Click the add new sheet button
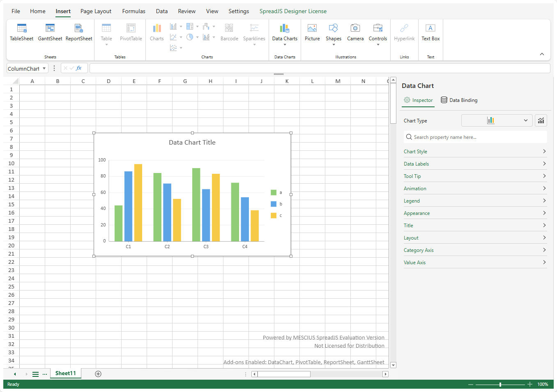Viewport: 557px width, 392px height. click(98, 374)
